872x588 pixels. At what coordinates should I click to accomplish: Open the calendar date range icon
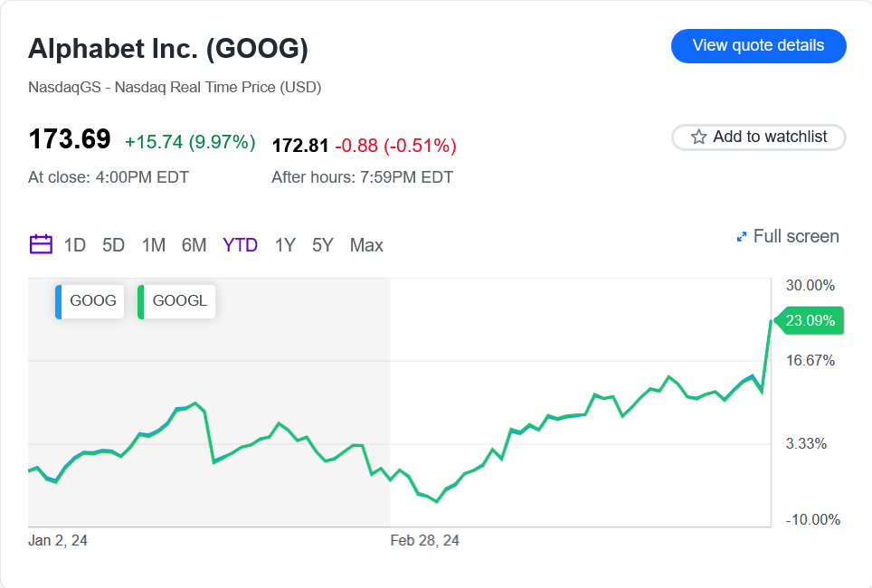41,244
